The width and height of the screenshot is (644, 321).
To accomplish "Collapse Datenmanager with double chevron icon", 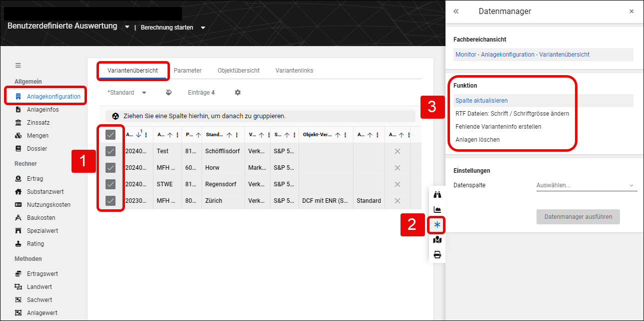I will pos(456,11).
